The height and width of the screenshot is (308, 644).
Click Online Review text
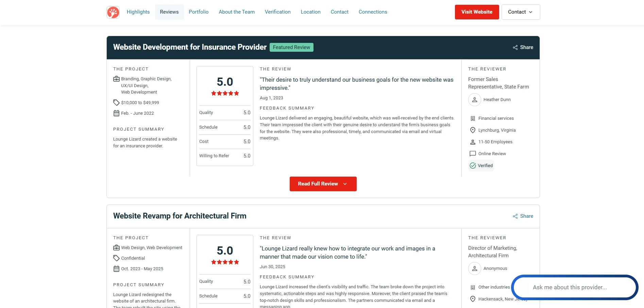492,154
